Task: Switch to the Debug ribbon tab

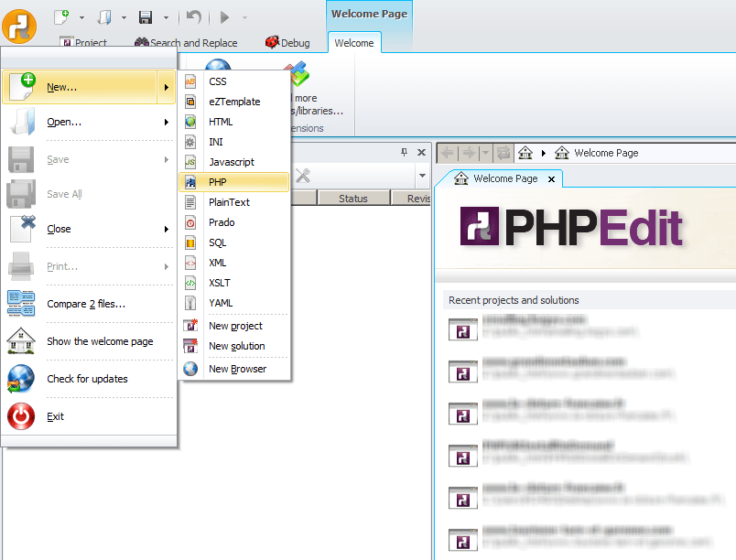Action: tap(287, 43)
